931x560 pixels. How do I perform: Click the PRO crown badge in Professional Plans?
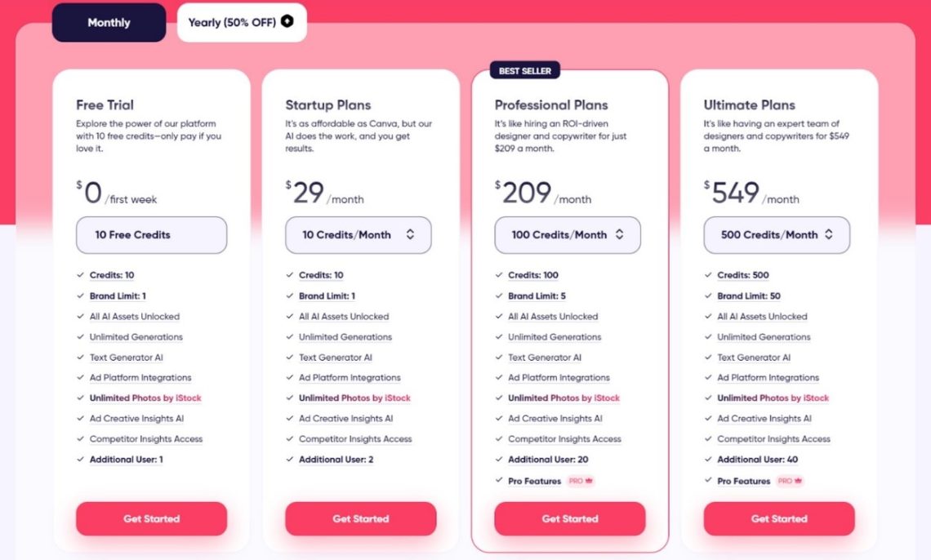[581, 482]
